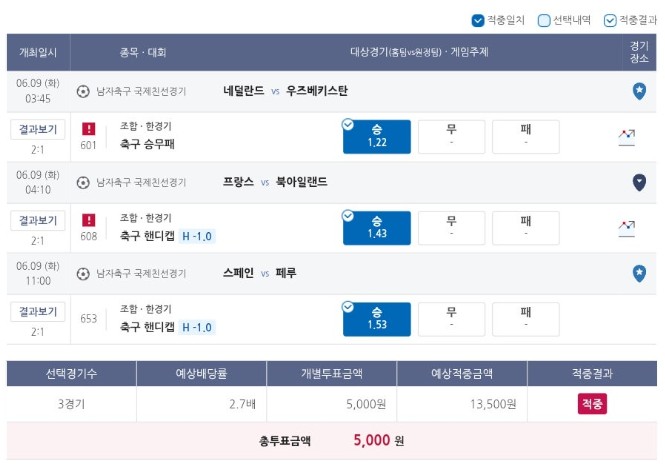
Task: View results via 결과보기 for France match
Action: click(x=38, y=221)
